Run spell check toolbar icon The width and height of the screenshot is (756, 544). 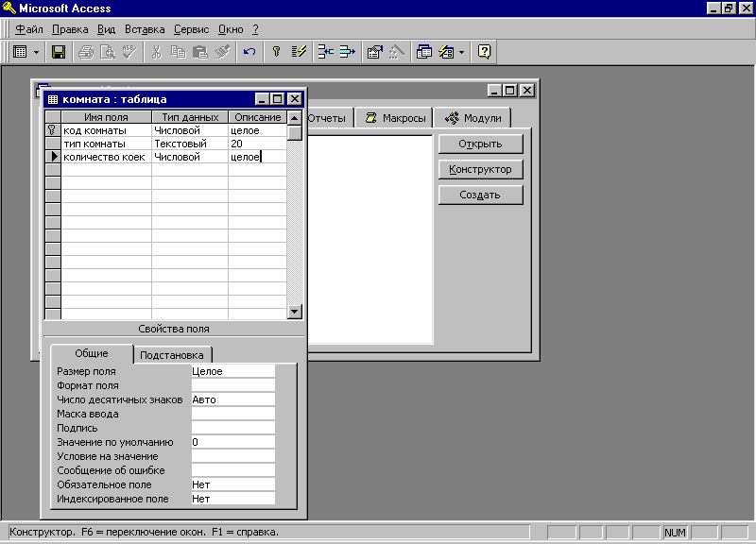tap(129, 52)
